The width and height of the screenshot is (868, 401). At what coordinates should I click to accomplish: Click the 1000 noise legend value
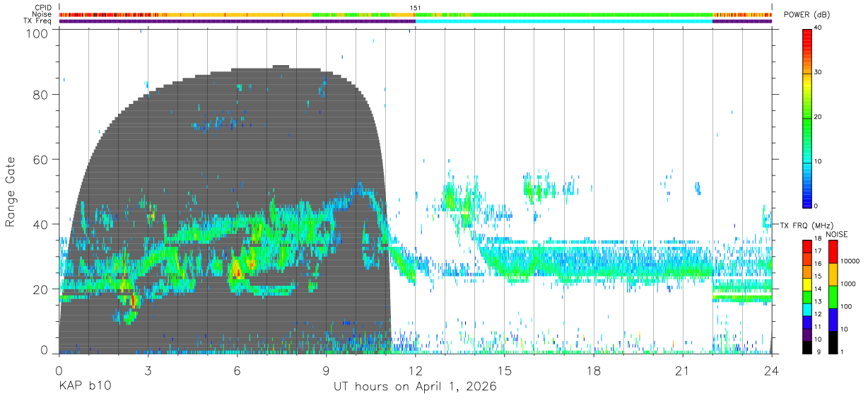(848, 284)
